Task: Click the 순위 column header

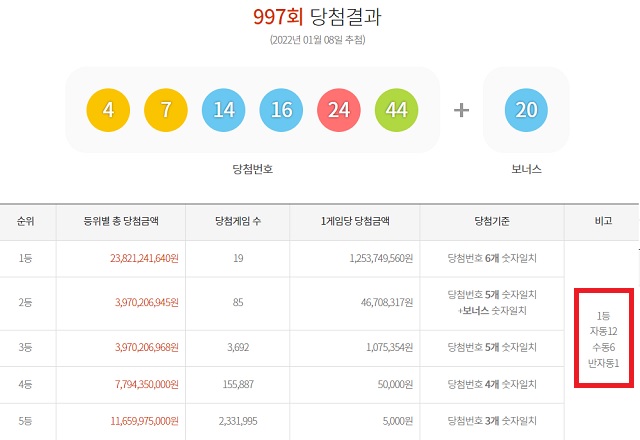Action: pos(25,221)
